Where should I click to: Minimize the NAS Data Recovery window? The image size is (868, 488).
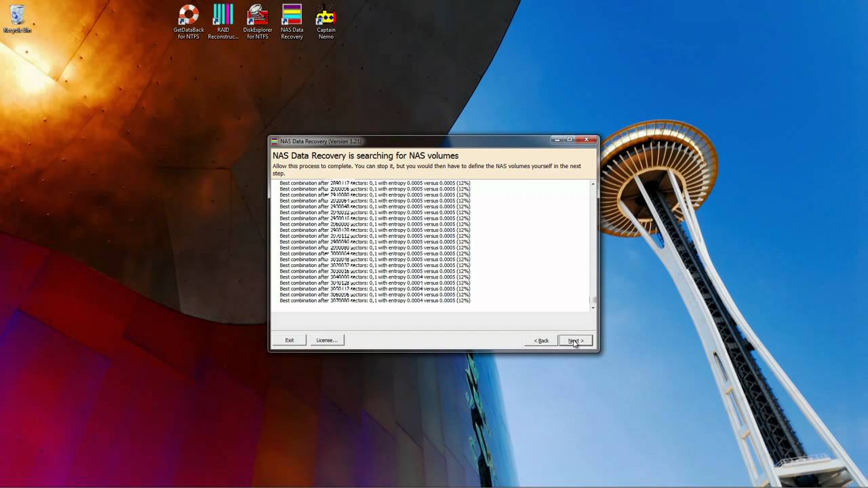[557, 140]
